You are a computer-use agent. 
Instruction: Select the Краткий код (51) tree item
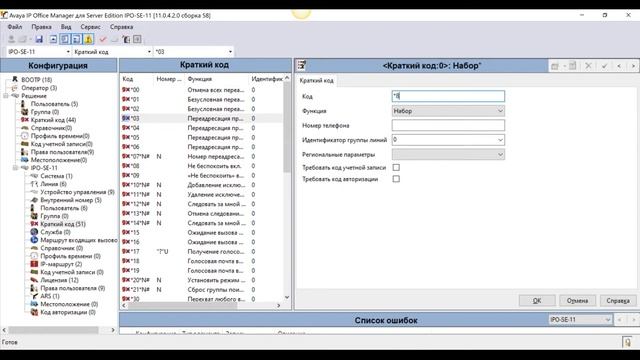tap(63, 224)
